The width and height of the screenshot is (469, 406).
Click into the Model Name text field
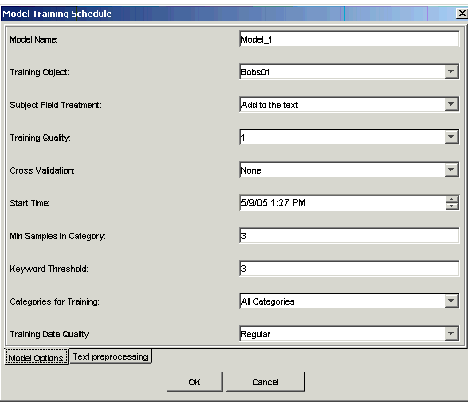349,39
